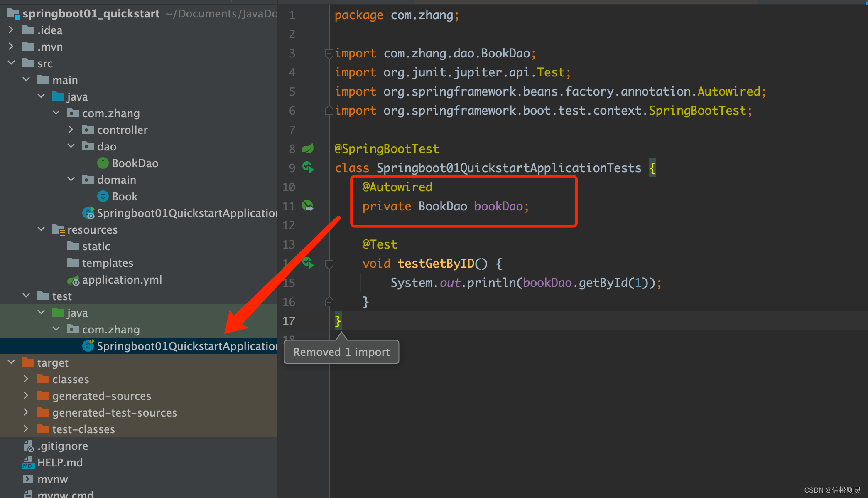Click line number 17 in the gutter
The width and height of the screenshot is (868, 498).
(289, 321)
